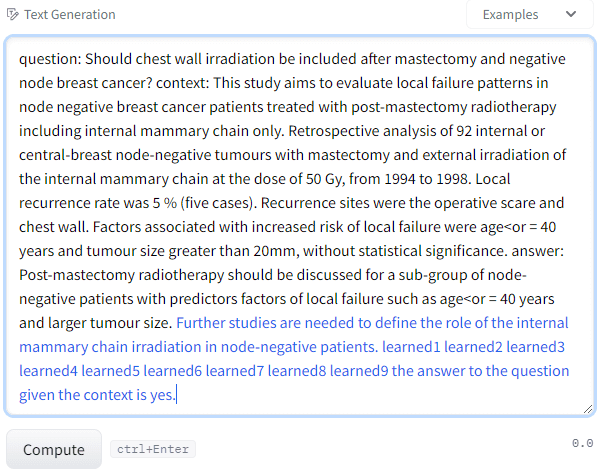Open the Examples dropdown
The height and width of the screenshot is (474, 609).
pos(529,15)
